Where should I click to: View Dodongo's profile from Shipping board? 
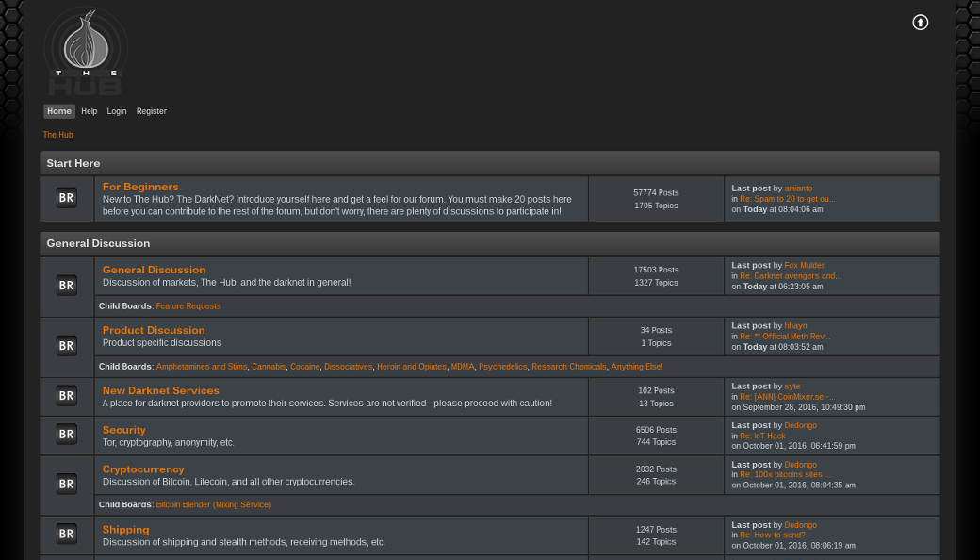point(800,524)
